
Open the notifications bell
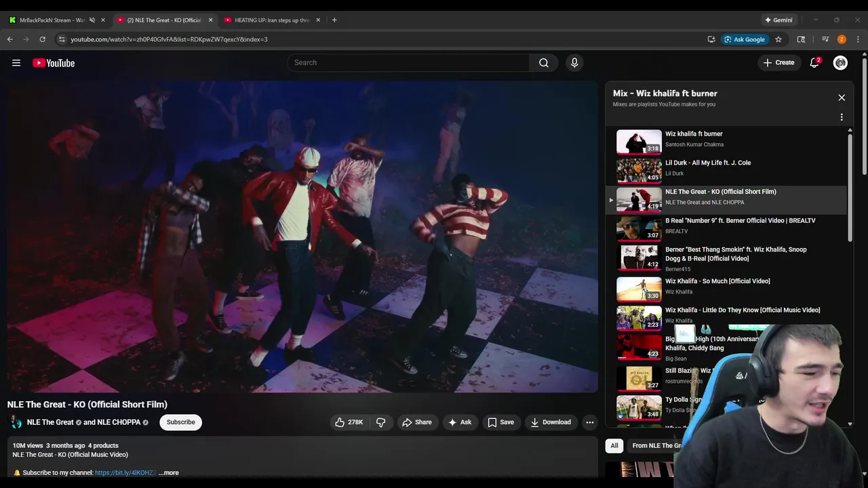tap(814, 63)
